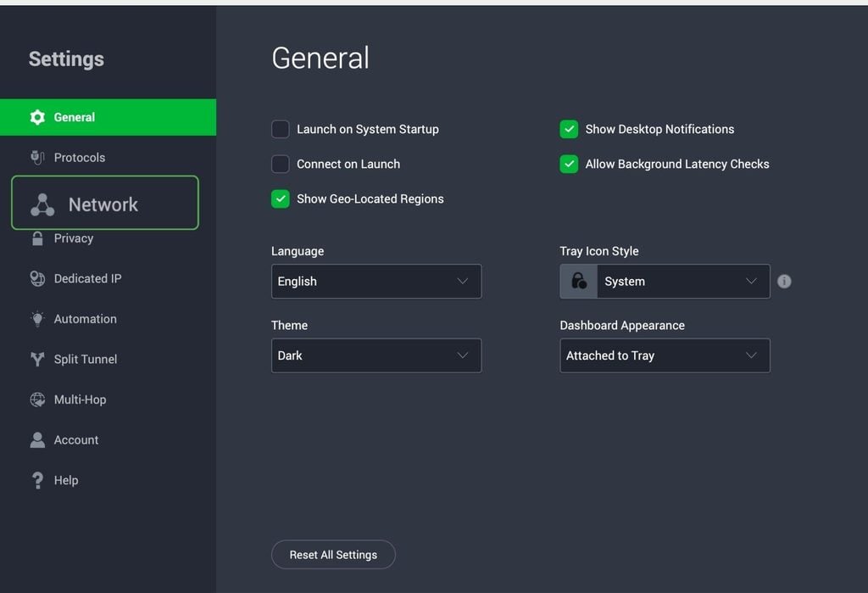Click the Show Desktop Notifications label
The image size is (868, 593).
tap(659, 129)
